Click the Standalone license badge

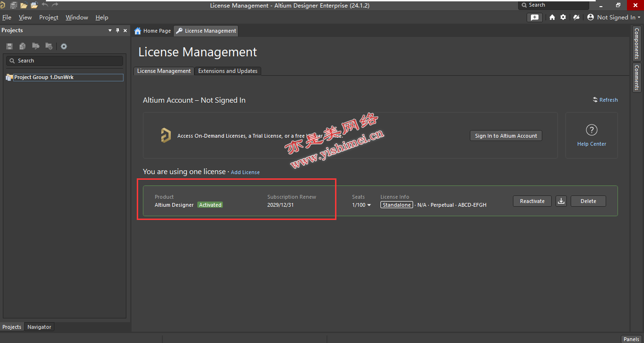coord(397,205)
